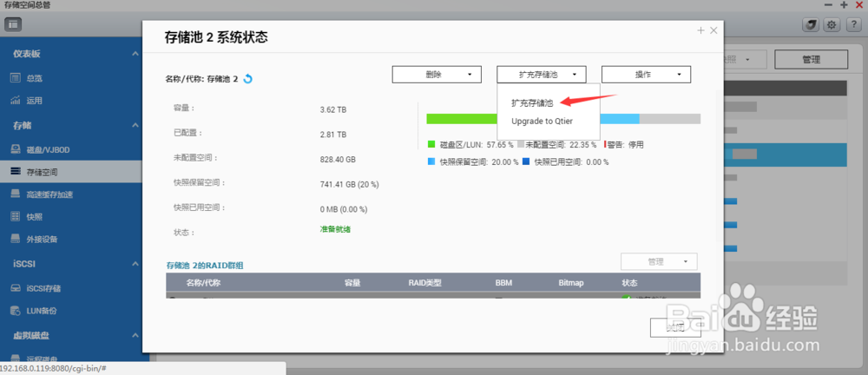Click the 警告: 停用 alert label
The height and width of the screenshot is (375, 868).
(626, 145)
